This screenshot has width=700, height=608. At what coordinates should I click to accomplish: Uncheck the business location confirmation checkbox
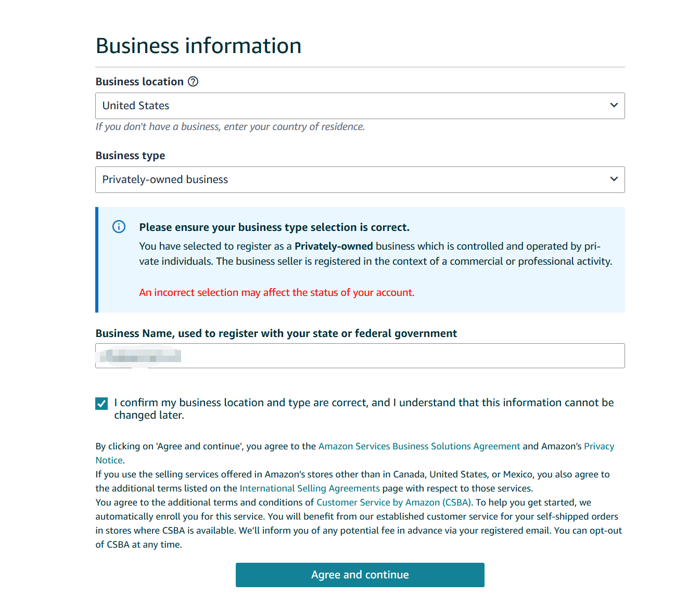pos(101,404)
